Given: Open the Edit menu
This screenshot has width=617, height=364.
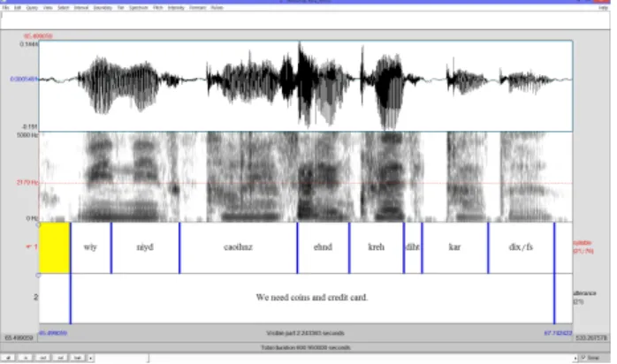Looking at the screenshot, I should 18,7.
